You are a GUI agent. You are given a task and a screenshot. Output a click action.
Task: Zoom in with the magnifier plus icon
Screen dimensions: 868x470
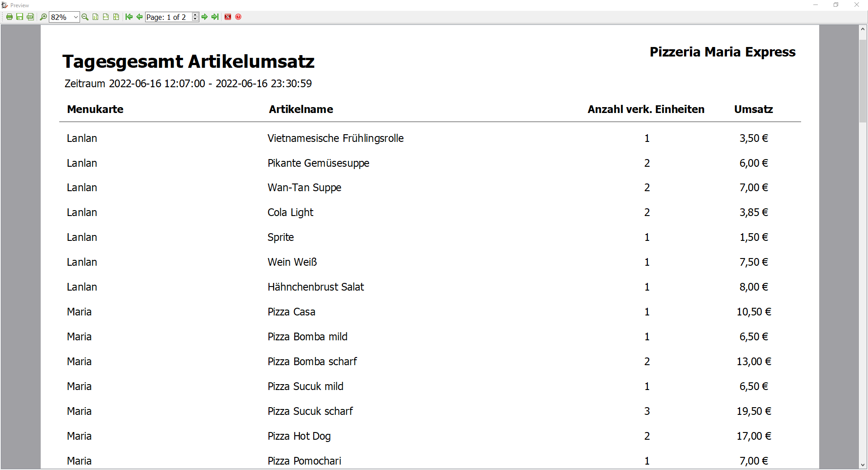coord(43,17)
